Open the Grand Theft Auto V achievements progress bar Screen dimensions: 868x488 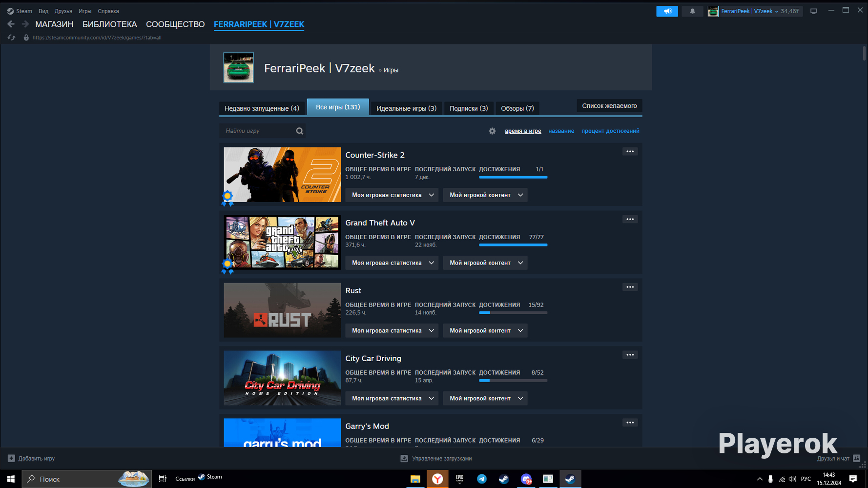coord(513,244)
